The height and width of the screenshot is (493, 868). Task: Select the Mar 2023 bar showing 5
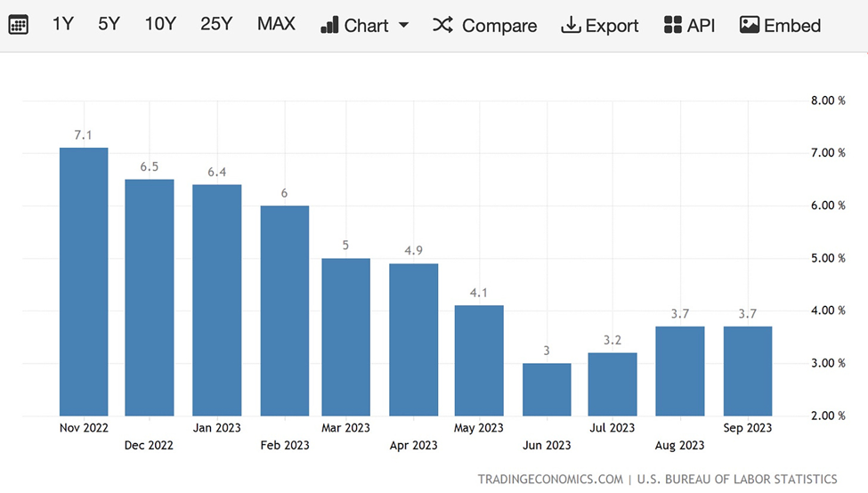(x=345, y=336)
